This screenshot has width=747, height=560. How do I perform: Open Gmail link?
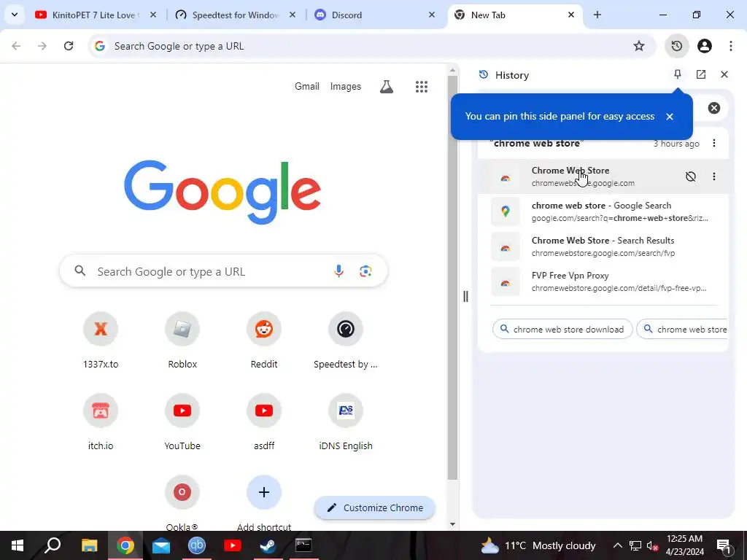(x=307, y=86)
